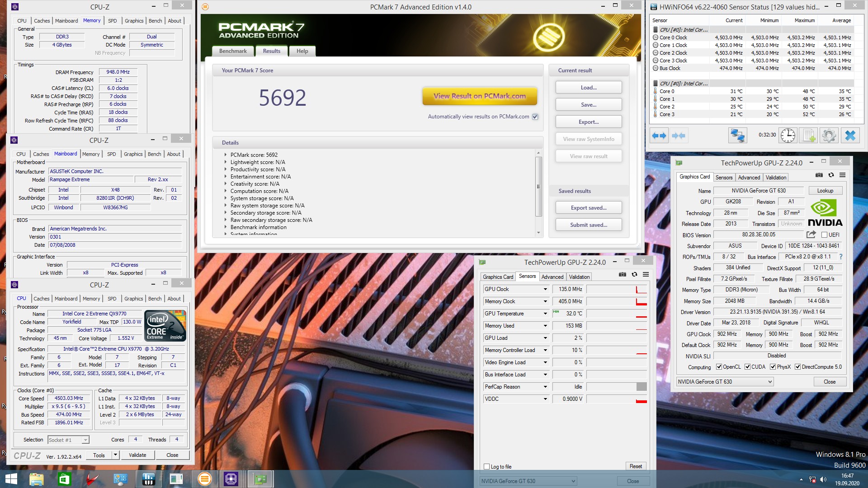Click the GPU Clock sensor graph bar
The image size is (868, 488).
coord(617,289)
